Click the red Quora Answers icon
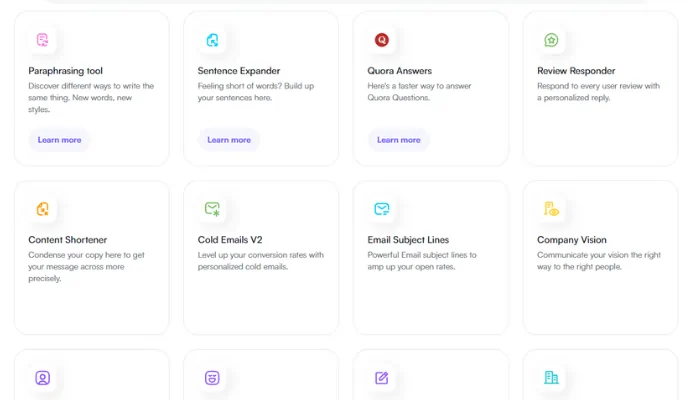700x400 pixels. click(382, 40)
